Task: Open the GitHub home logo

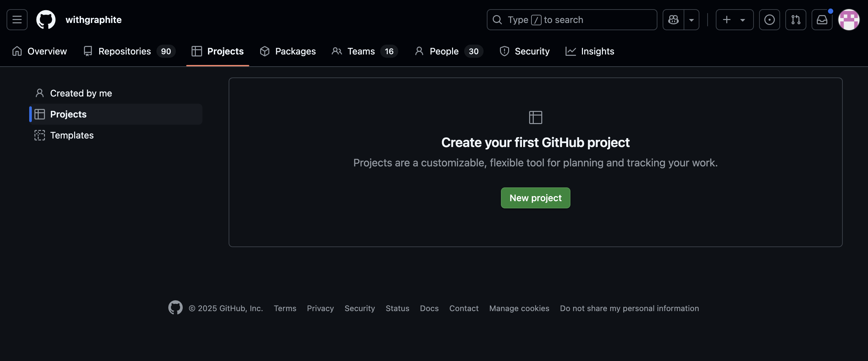Action: [x=46, y=19]
